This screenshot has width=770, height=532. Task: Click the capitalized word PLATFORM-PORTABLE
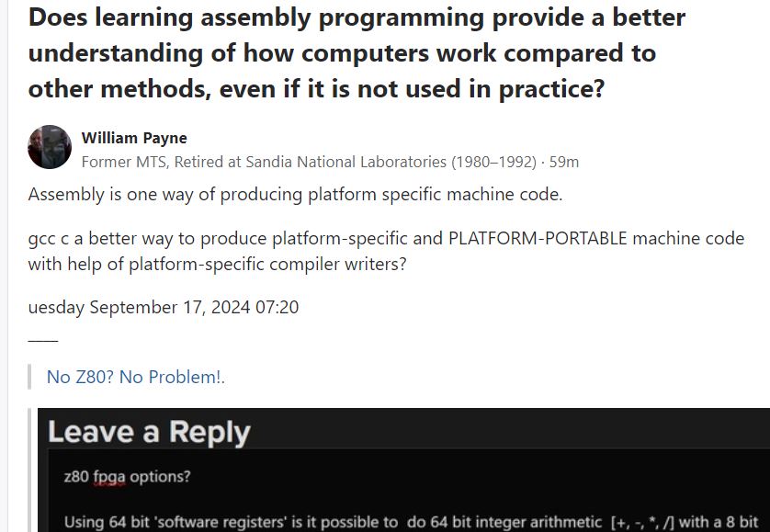(x=538, y=238)
